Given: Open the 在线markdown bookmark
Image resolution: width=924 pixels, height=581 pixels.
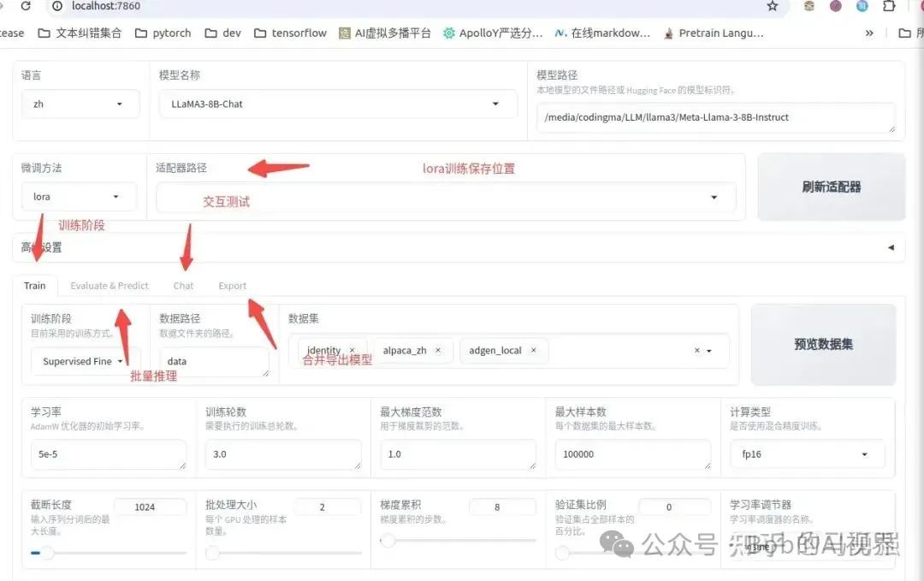Looking at the screenshot, I should [602, 33].
